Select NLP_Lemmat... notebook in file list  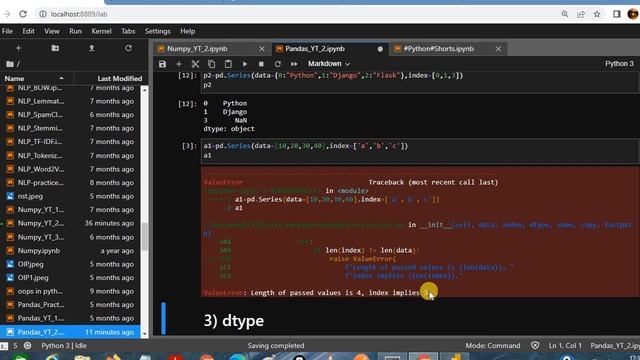(x=70, y=101)
